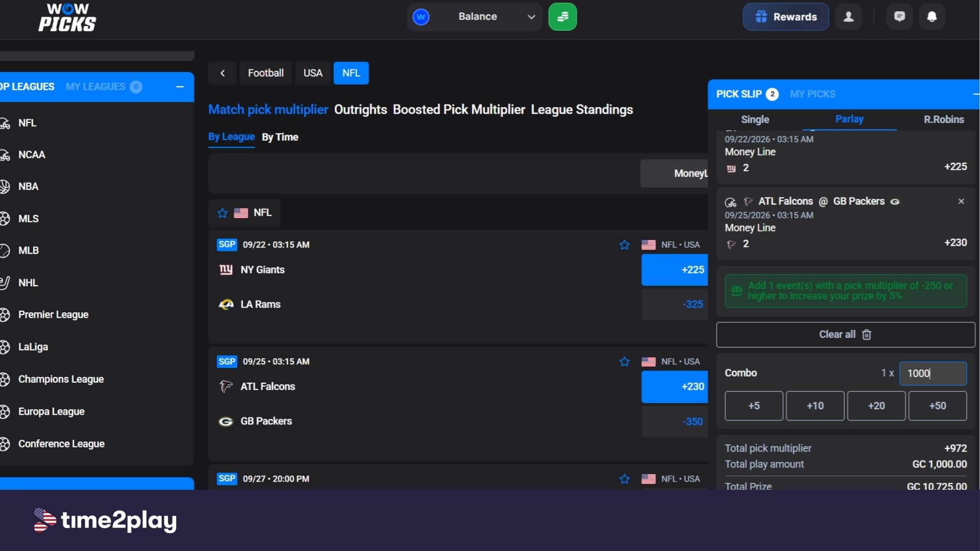This screenshot has width=980, height=551.
Task: Add +5 to play amount
Action: [x=754, y=406]
